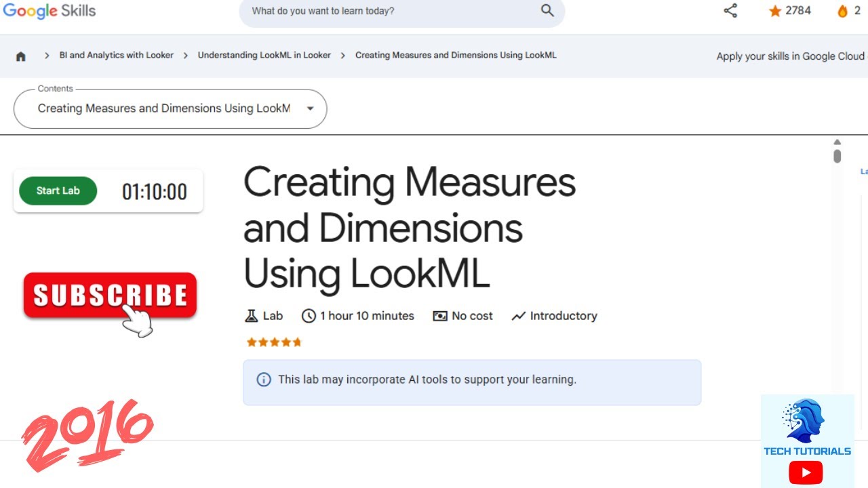Click the lab title heading
The width and height of the screenshot is (868, 488).
point(410,228)
